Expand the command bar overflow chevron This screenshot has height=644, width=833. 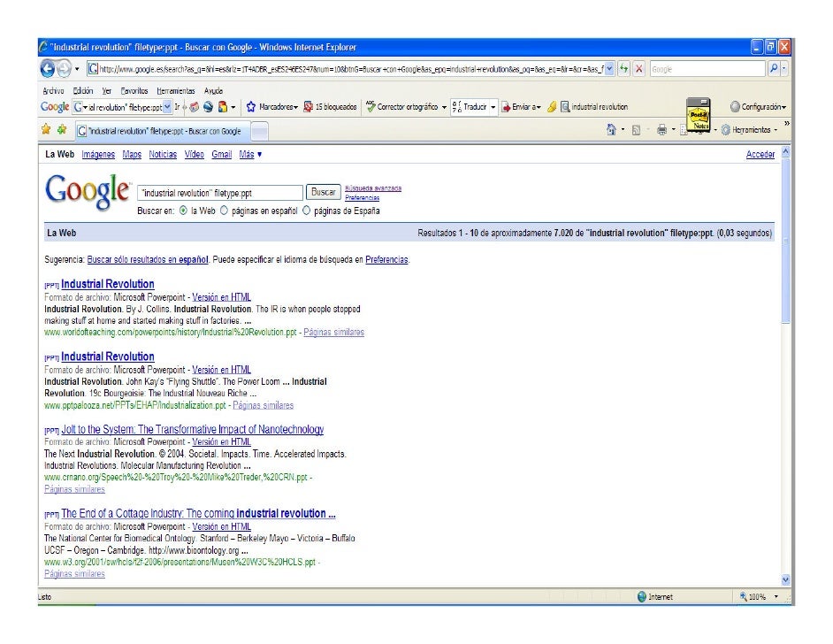[x=786, y=124]
